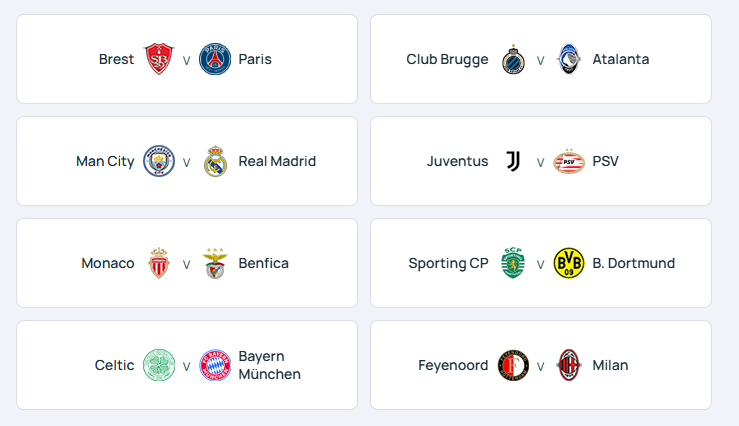Click the Feyenoord club crest
This screenshot has height=426, width=739.
[x=513, y=365]
